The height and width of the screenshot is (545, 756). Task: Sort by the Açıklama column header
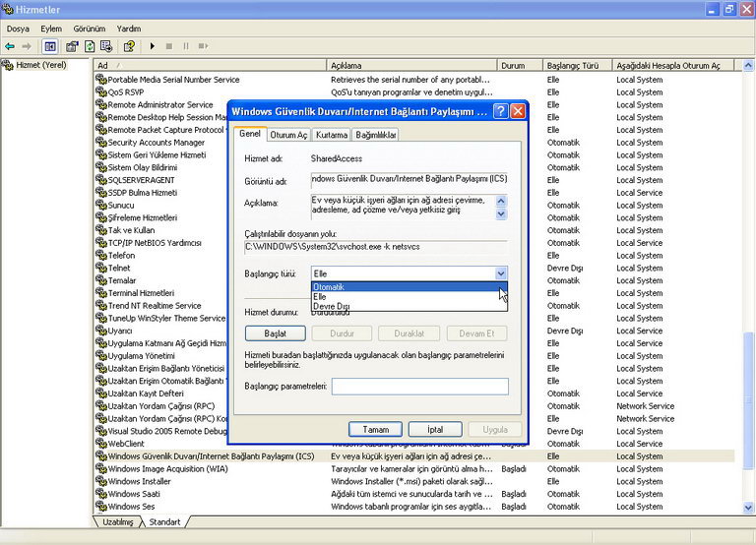pos(411,65)
